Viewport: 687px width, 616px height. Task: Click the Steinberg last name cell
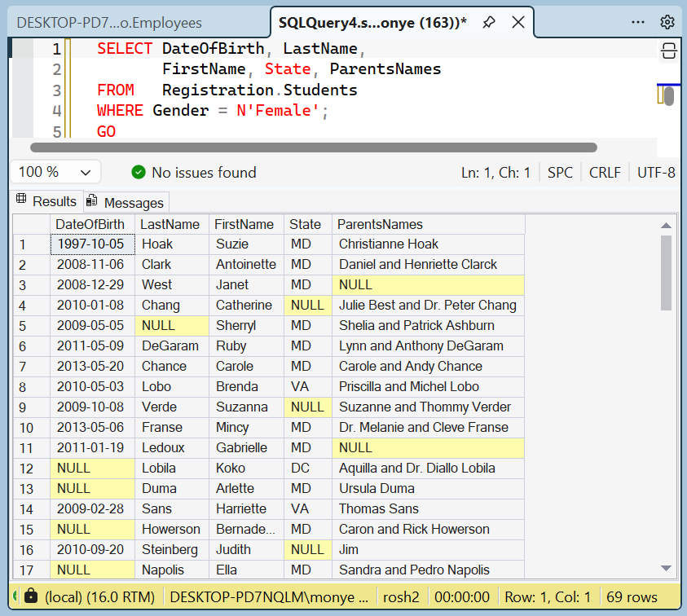[x=172, y=550]
